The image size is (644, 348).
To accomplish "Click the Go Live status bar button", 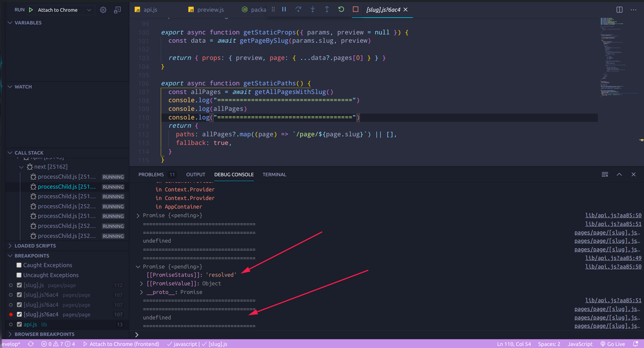I will coord(613,344).
